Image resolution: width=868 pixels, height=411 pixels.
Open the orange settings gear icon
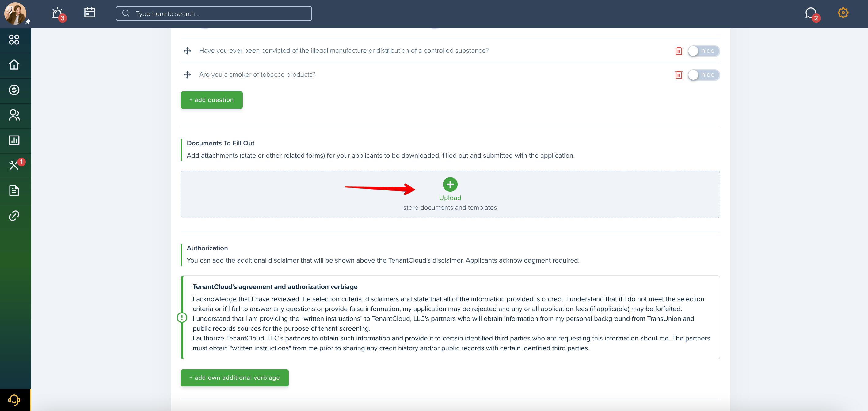843,13
